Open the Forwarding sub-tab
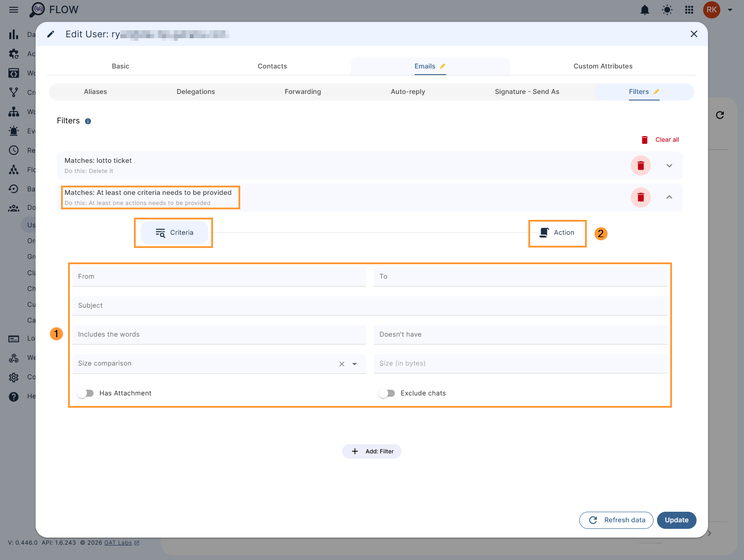Viewport: 744px width, 560px height. [x=303, y=92]
